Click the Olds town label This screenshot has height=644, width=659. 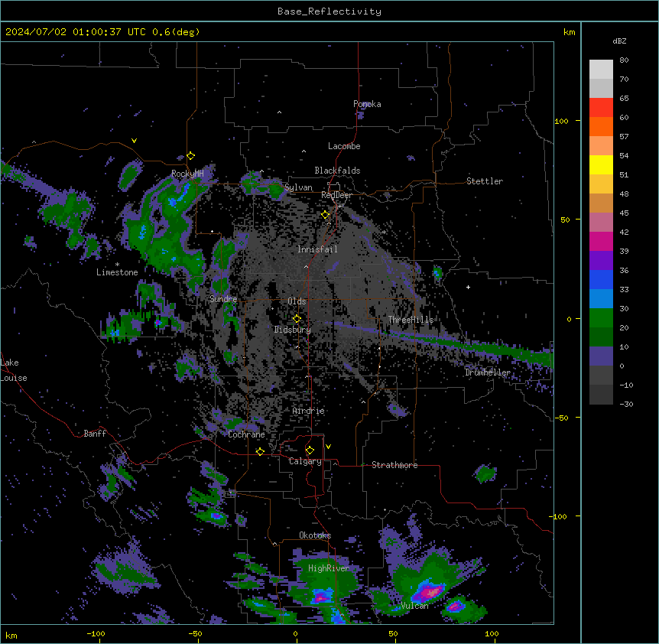tap(297, 301)
